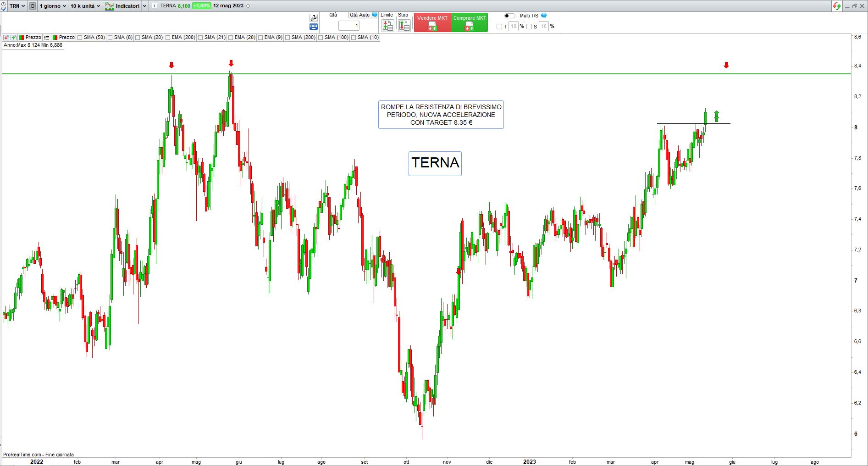Click the 'dic' month label on time axis
This screenshot has width=868, height=466.
pos(489,462)
